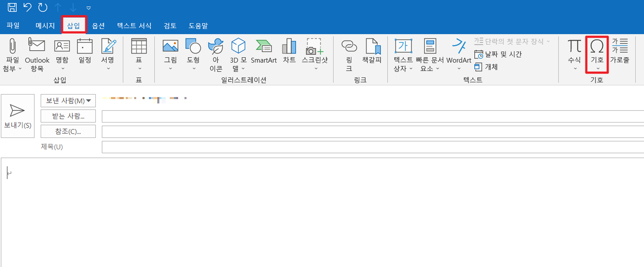Open Customize Quick Access Toolbar dropdown

point(89,8)
